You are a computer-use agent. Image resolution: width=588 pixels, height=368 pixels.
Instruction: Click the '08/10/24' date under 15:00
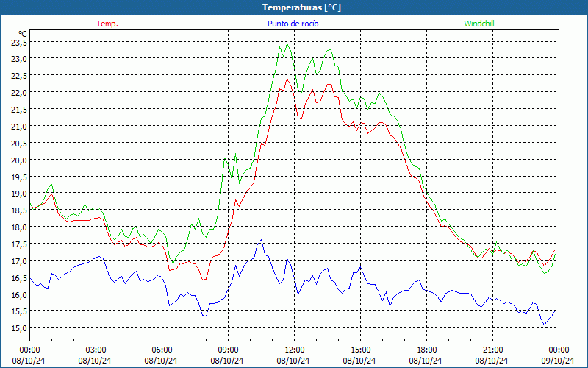pos(359,361)
